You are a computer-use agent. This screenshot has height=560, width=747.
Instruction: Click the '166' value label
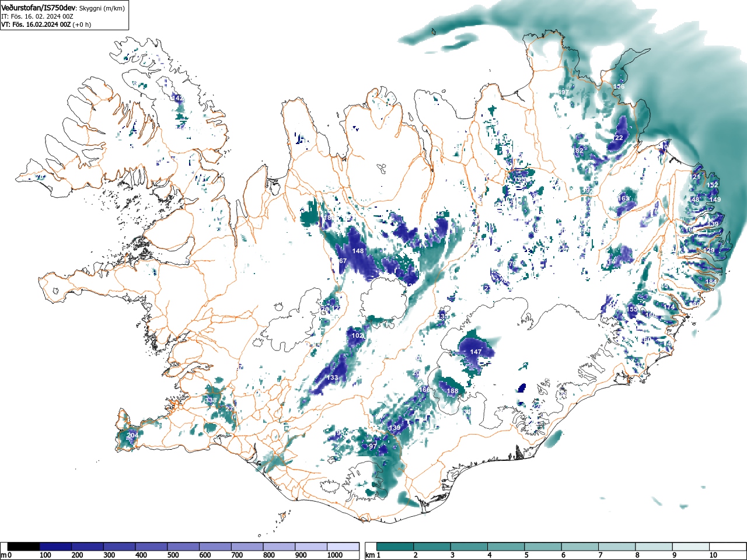(x=425, y=390)
